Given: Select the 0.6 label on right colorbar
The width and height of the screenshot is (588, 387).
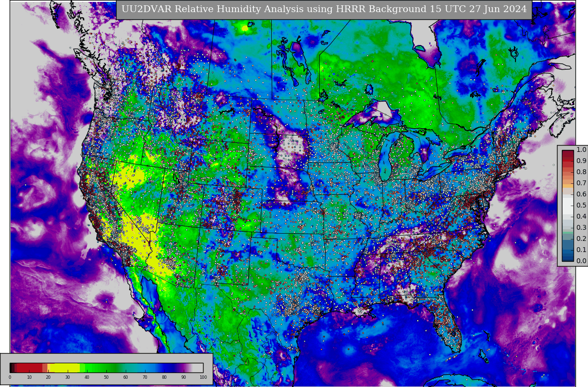Looking at the screenshot, I should [581, 194].
